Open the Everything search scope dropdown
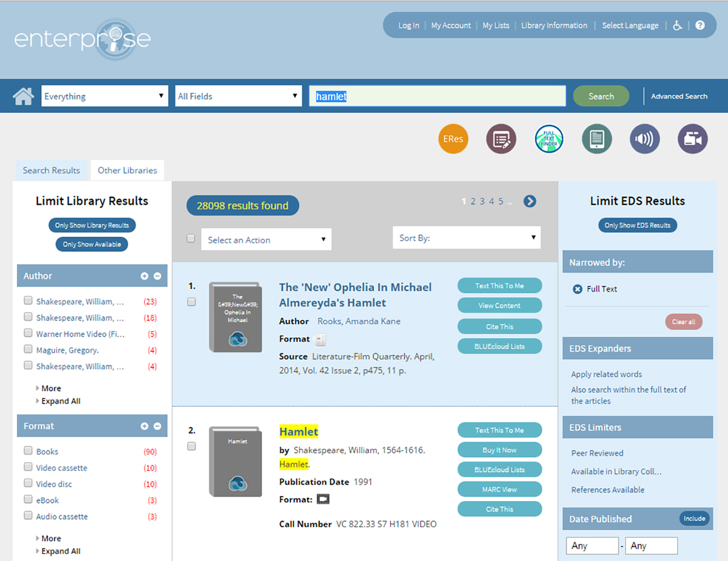The image size is (728, 561). pyautogui.click(x=104, y=96)
